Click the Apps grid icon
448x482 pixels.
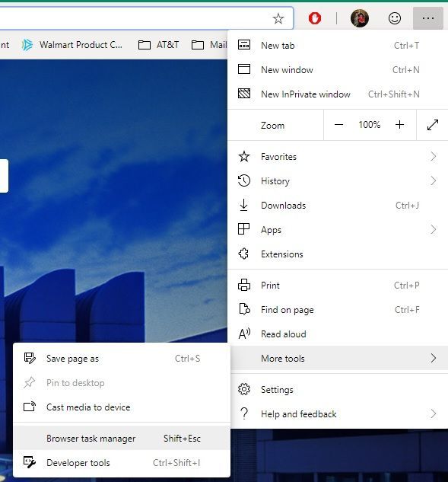244,229
